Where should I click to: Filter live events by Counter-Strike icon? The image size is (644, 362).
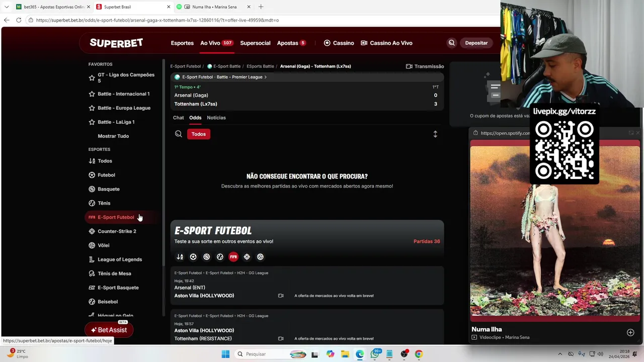point(247,257)
